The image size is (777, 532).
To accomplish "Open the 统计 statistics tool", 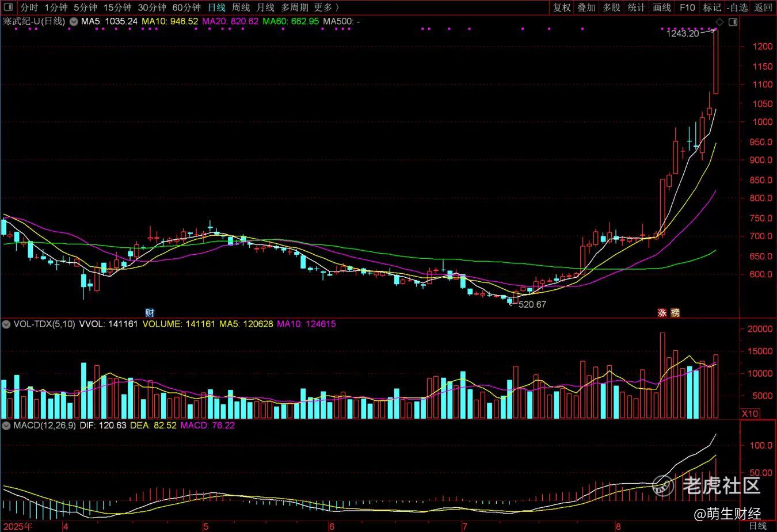I will [637, 7].
